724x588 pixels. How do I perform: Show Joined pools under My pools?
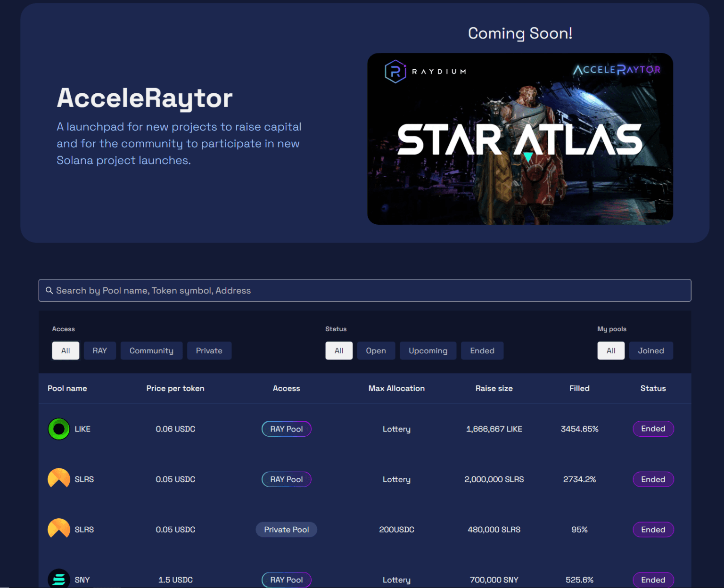coord(650,351)
